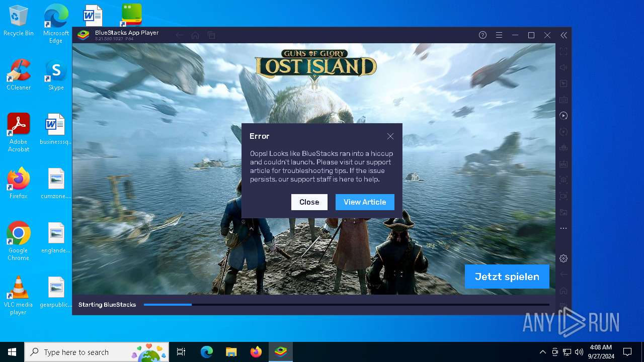Image resolution: width=644 pixels, height=362 pixels.
Task: Click the circular sync arrows icon below the play icon
Action: click(563, 132)
